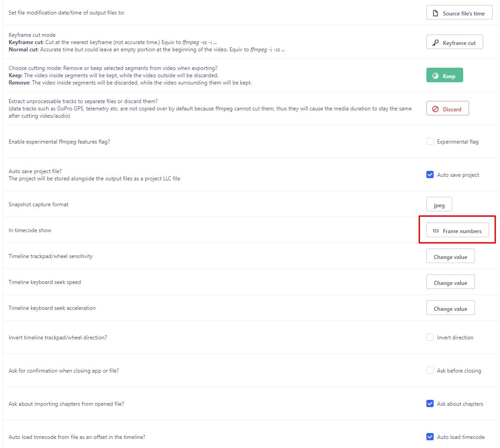Toggle keyframe cut mode with Keyframe cut button
The height and width of the screenshot is (448, 500).
click(455, 42)
